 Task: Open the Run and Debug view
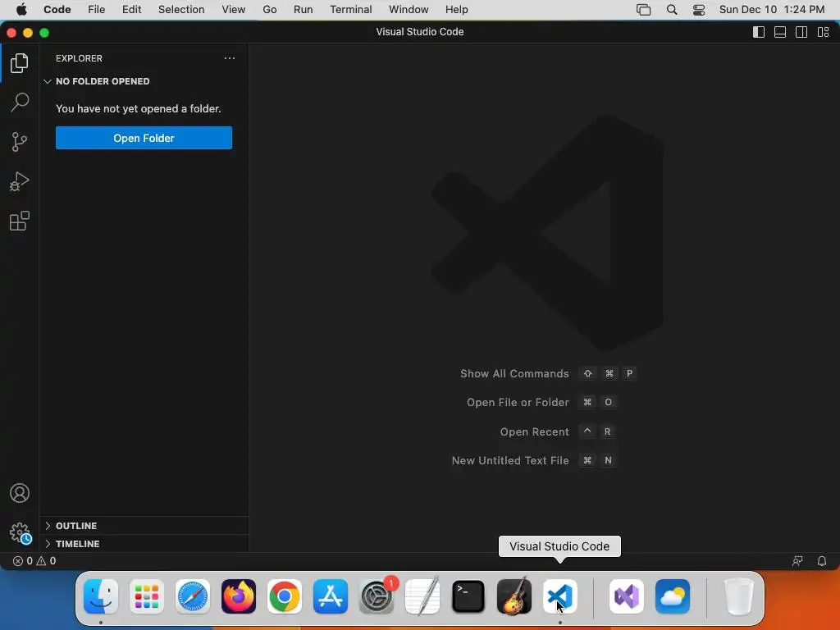click(x=20, y=181)
